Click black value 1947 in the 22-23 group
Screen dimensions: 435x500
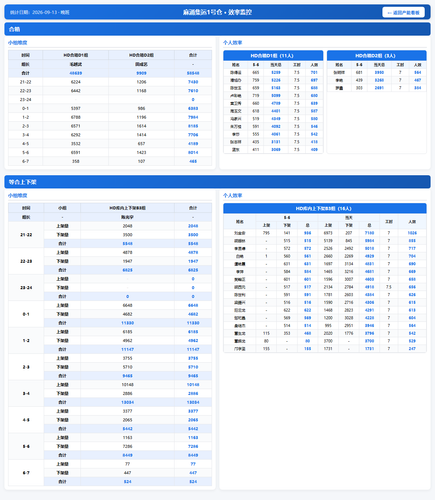127,261
